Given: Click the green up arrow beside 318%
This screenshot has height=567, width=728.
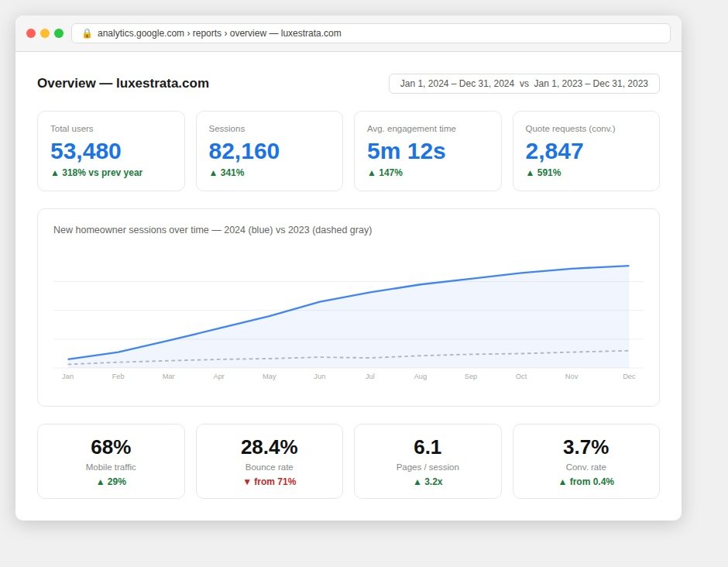Looking at the screenshot, I should (x=55, y=174).
